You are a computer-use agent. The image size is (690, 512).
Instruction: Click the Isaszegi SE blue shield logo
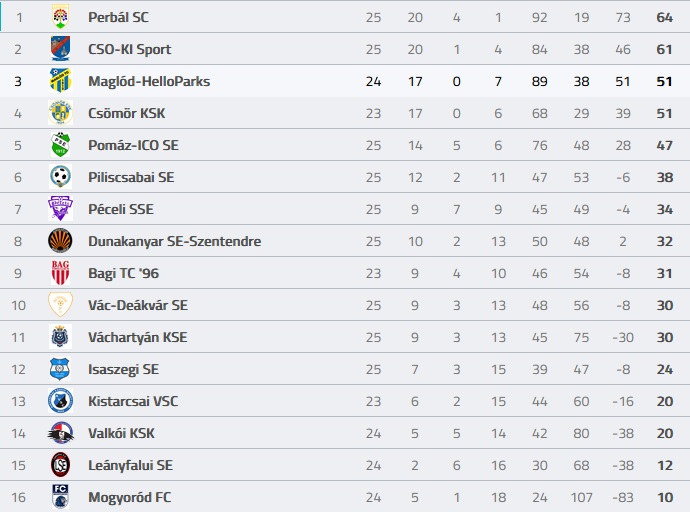click(x=60, y=369)
